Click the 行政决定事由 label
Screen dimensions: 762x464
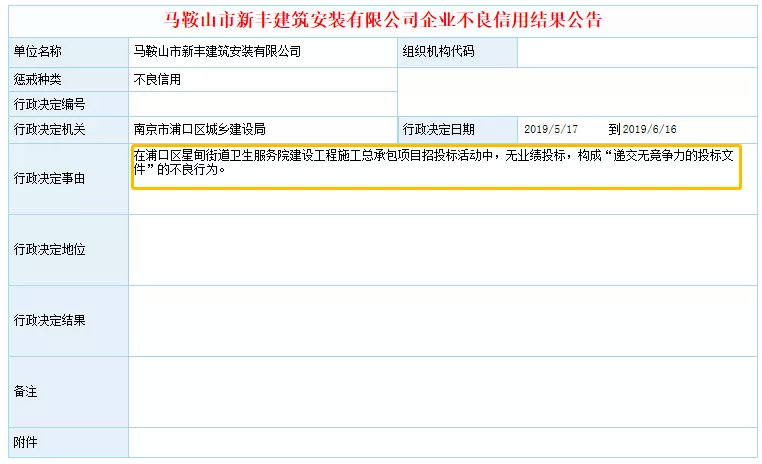click(x=50, y=178)
